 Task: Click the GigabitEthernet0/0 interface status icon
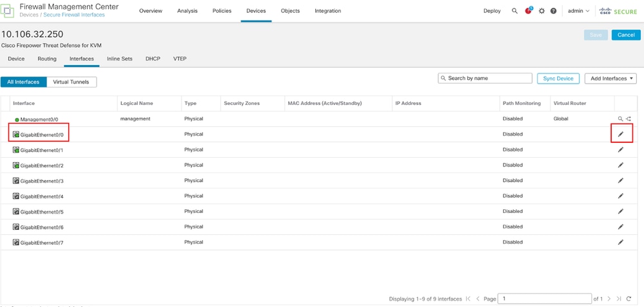16,134
